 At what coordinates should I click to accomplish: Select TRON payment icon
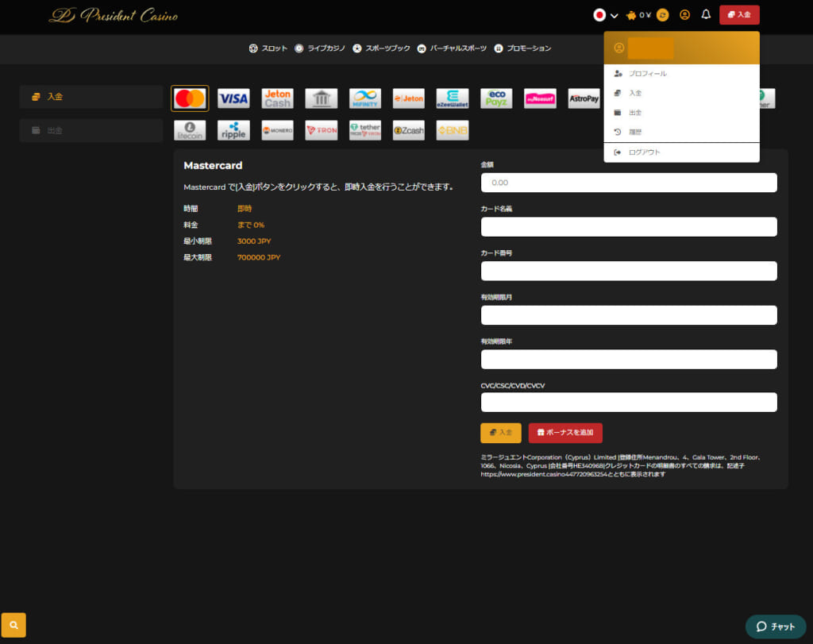coord(321,130)
